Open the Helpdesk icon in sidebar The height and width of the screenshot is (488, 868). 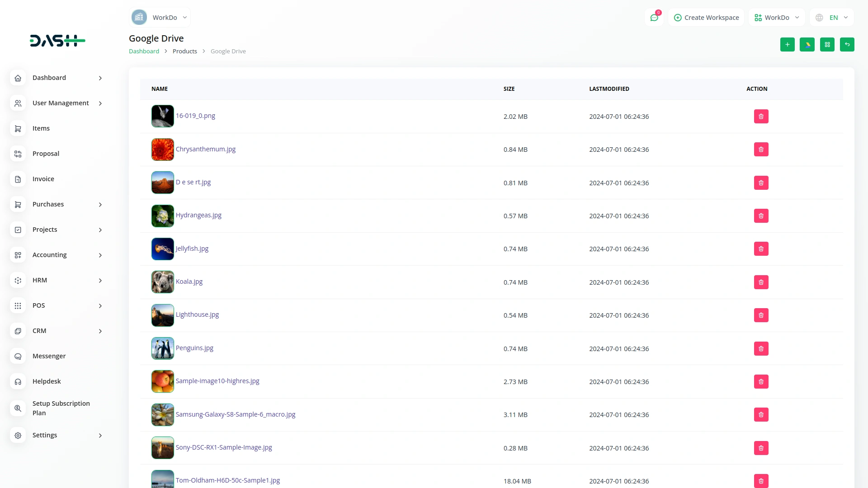[x=18, y=381]
